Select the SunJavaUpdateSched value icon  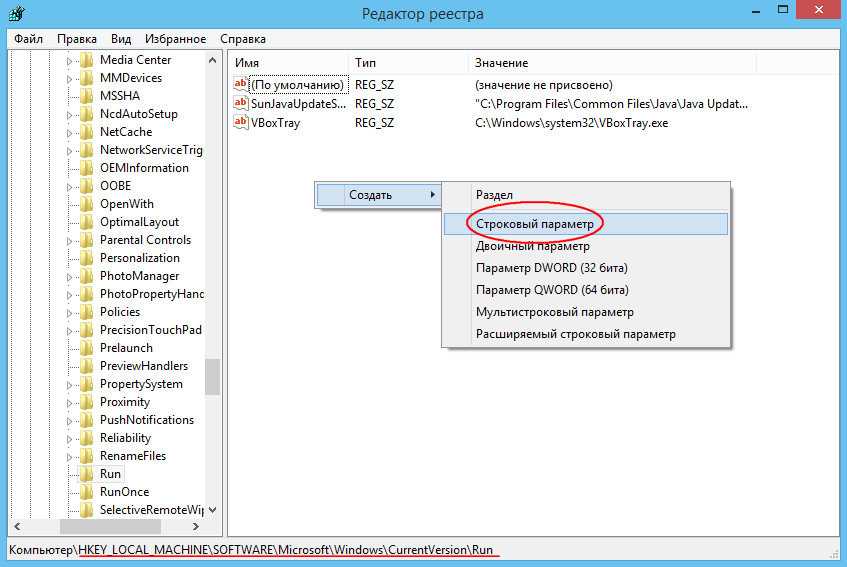point(240,104)
